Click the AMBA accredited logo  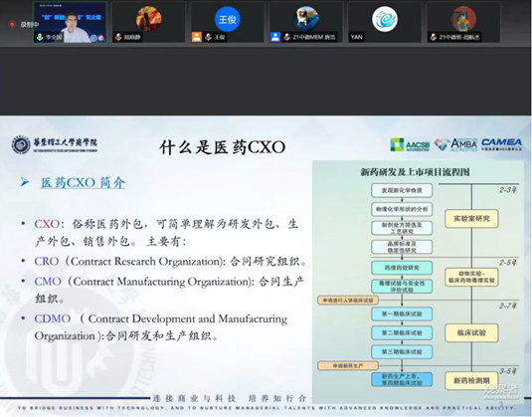pos(455,145)
